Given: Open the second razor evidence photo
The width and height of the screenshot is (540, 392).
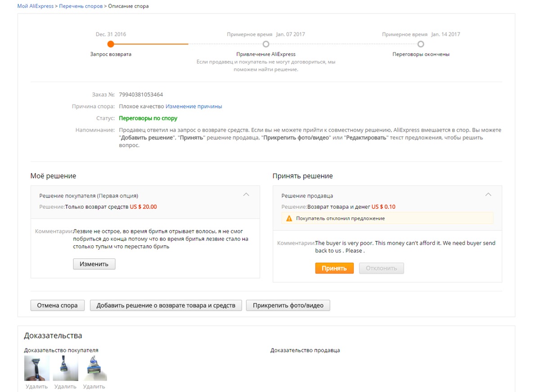Looking at the screenshot, I should click(65, 368).
